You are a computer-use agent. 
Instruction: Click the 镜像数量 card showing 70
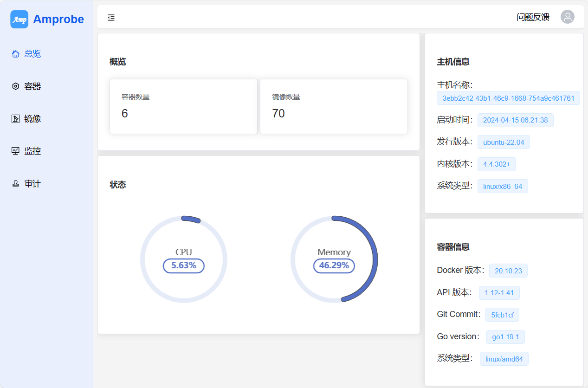tap(334, 106)
